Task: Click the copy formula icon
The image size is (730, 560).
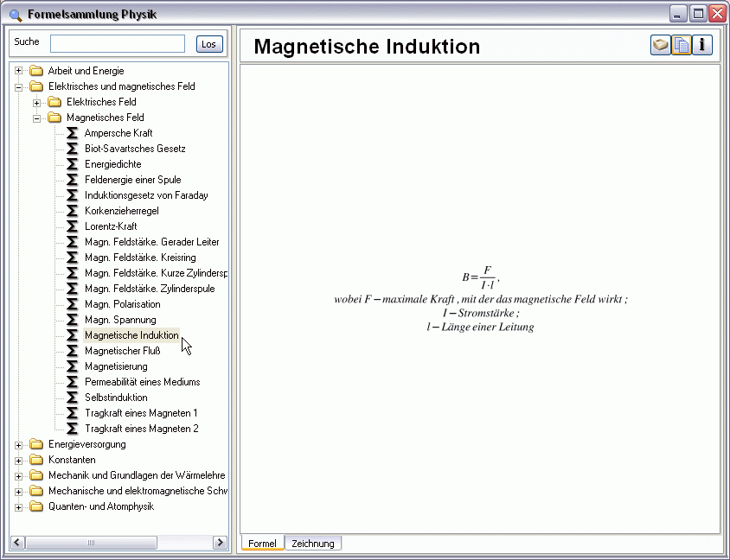Action: tap(682, 45)
